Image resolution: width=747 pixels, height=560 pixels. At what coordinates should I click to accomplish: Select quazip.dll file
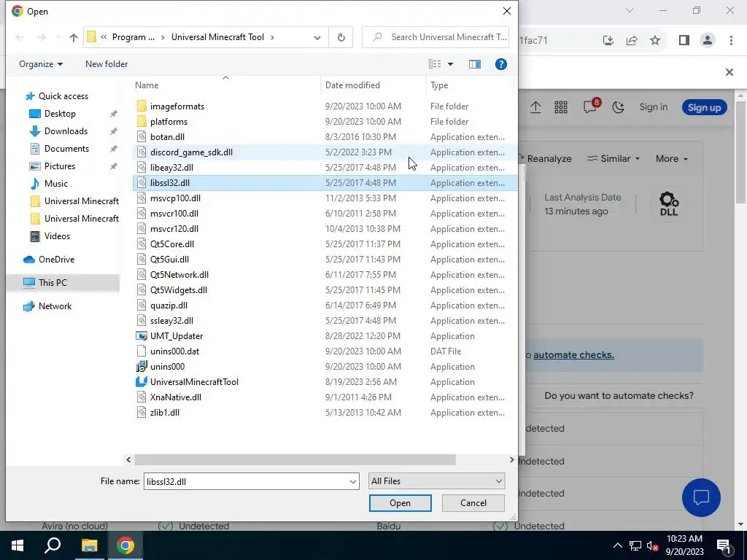click(169, 306)
